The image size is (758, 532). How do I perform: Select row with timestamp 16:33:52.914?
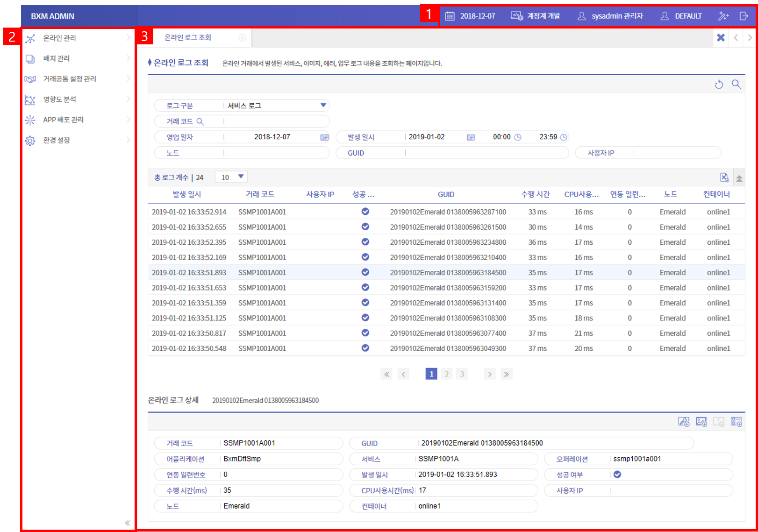click(x=446, y=212)
